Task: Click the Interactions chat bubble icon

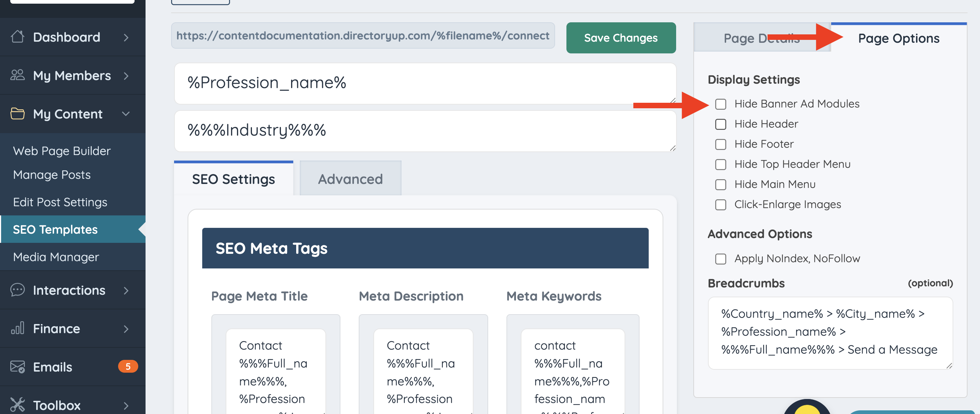Action: (x=18, y=290)
